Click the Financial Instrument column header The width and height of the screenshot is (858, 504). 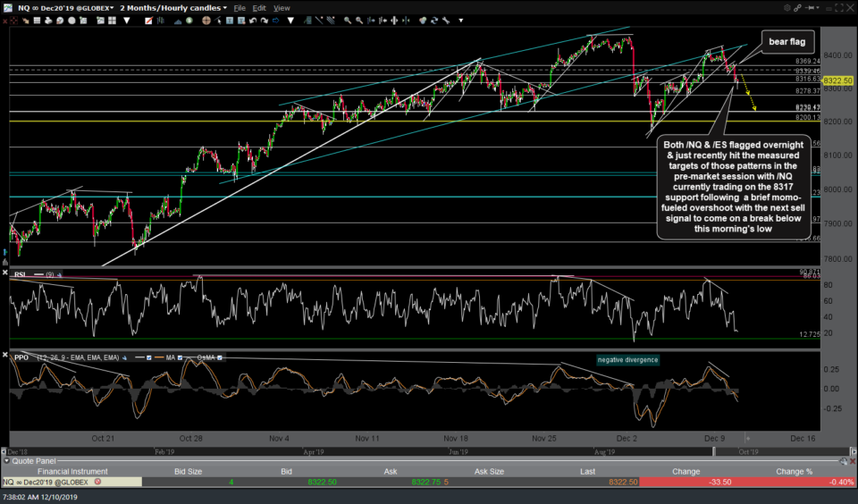click(x=72, y=471)
